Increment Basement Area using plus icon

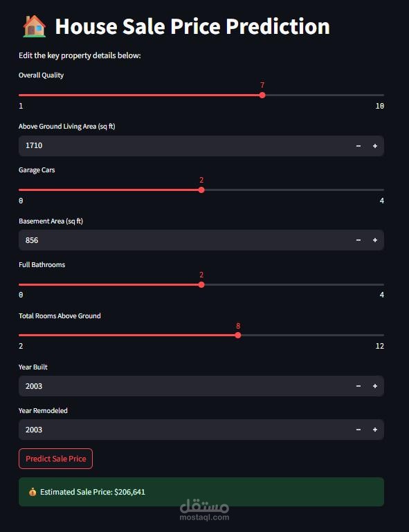pos(375,240)
